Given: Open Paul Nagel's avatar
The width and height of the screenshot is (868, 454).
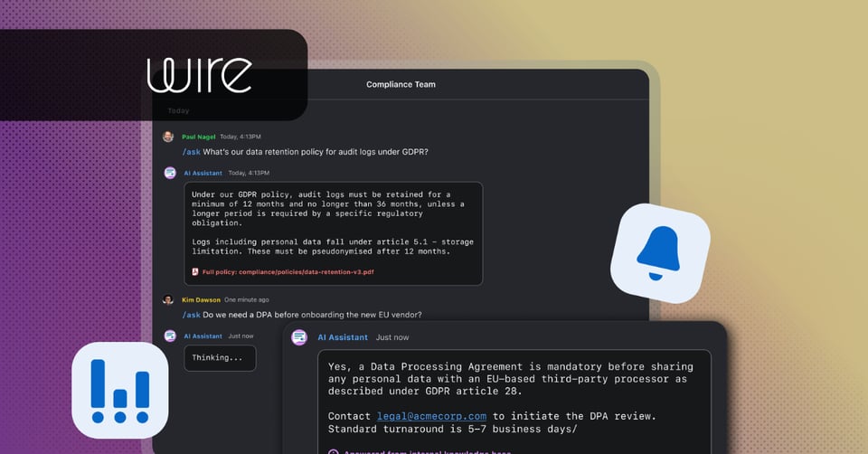Looking at the screenshot, I should click(x=168, y=137).
